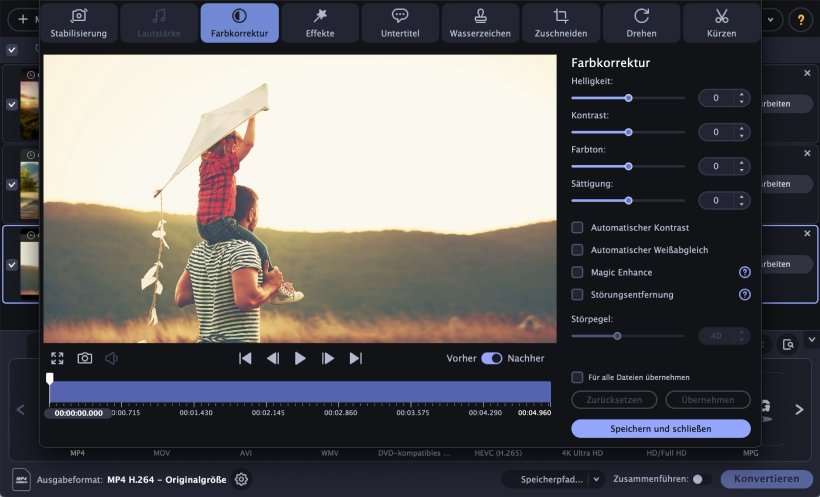Open output format settings gear
Image resolution: width=820 pixels, height=497 pixels.
tap(241, 479)
